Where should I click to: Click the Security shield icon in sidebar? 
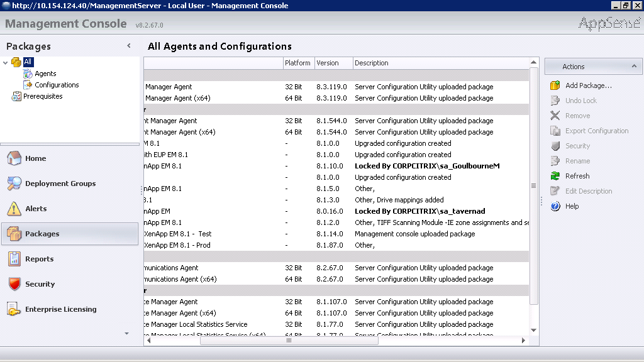(14, 284)
